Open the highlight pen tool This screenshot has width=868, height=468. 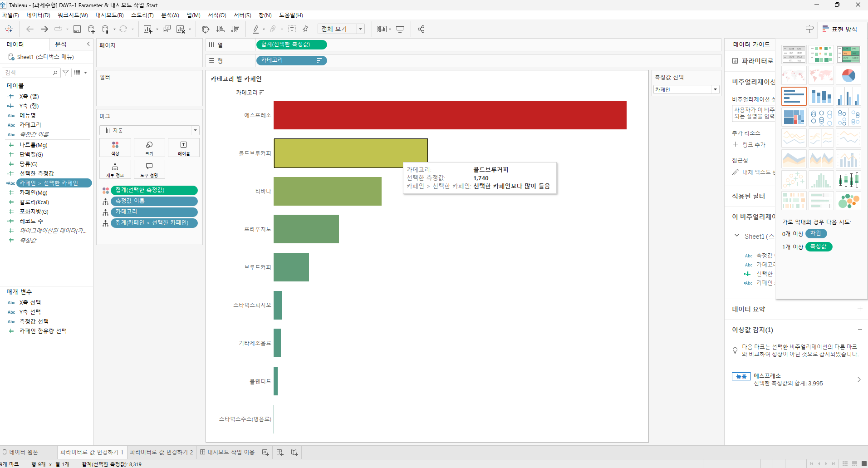tap(256, 29)
